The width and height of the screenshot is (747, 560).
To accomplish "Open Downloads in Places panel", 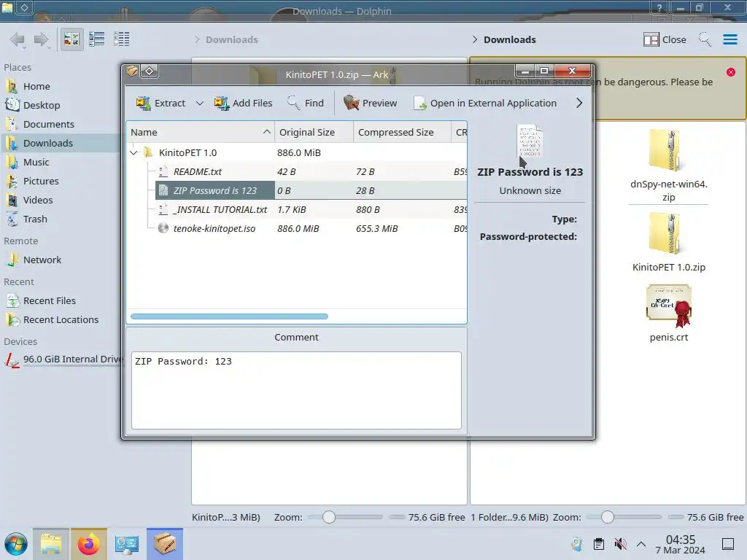I will pyautogui.click(x=60, y=144).
